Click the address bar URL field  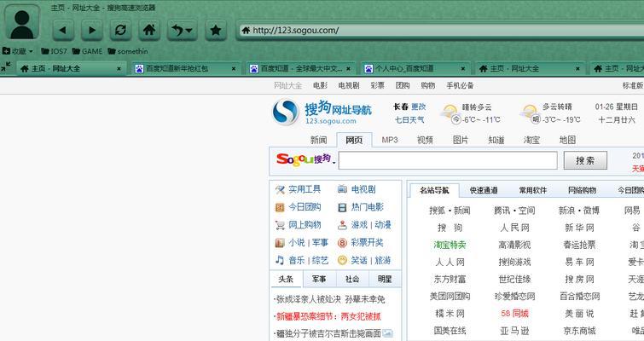[442, 31]
